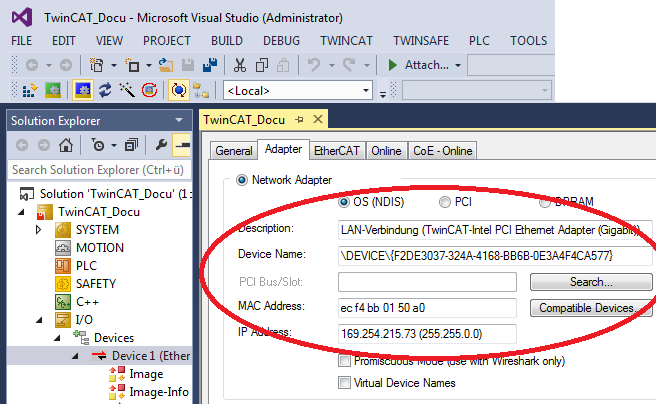This screenshot has width=656, height=404.
Task: Click TwinCAT Scan wand icon
Action: click(127, 90)
